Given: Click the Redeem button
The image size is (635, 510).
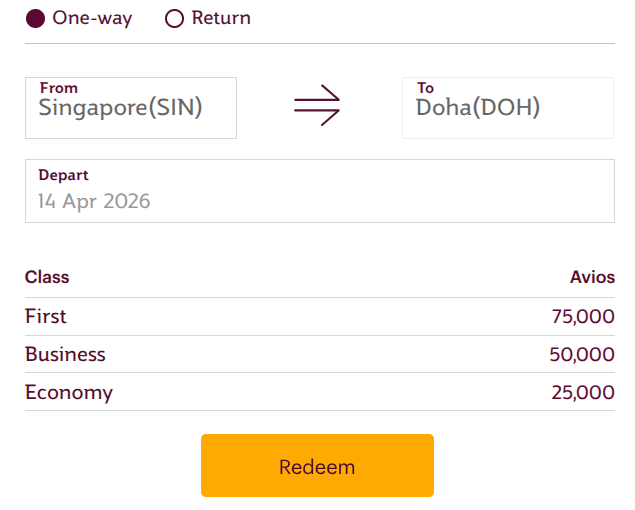Looking at the screenshot, I should point(317,466).
